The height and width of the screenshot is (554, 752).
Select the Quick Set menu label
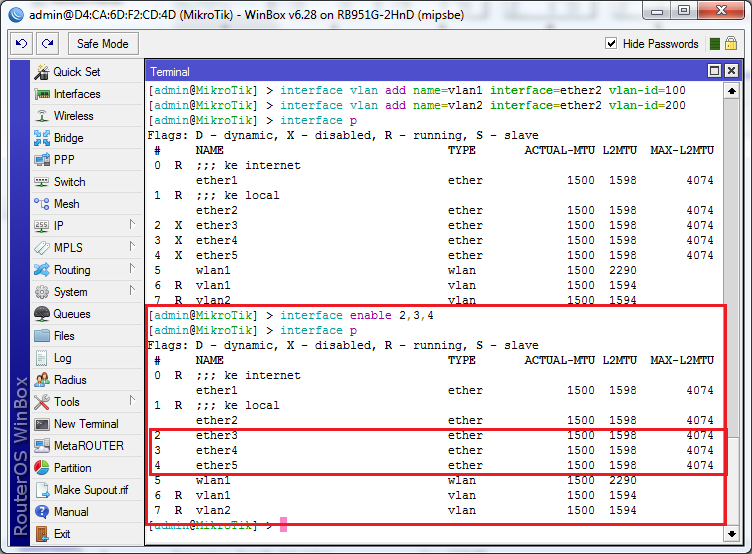point(77,72)
